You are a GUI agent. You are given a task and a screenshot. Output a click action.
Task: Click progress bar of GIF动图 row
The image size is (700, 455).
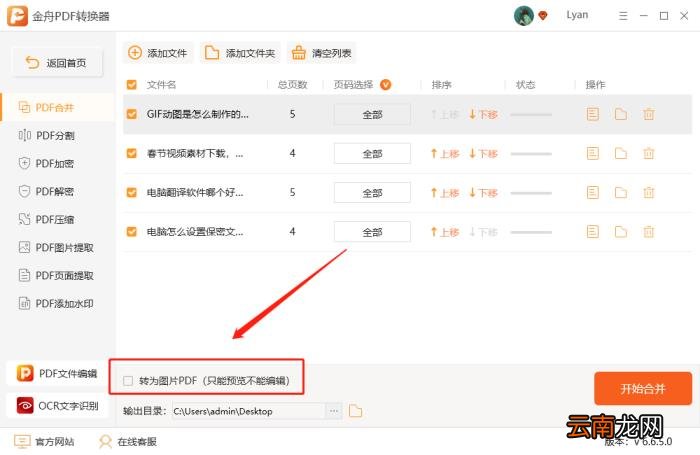(x=531, y=115)
